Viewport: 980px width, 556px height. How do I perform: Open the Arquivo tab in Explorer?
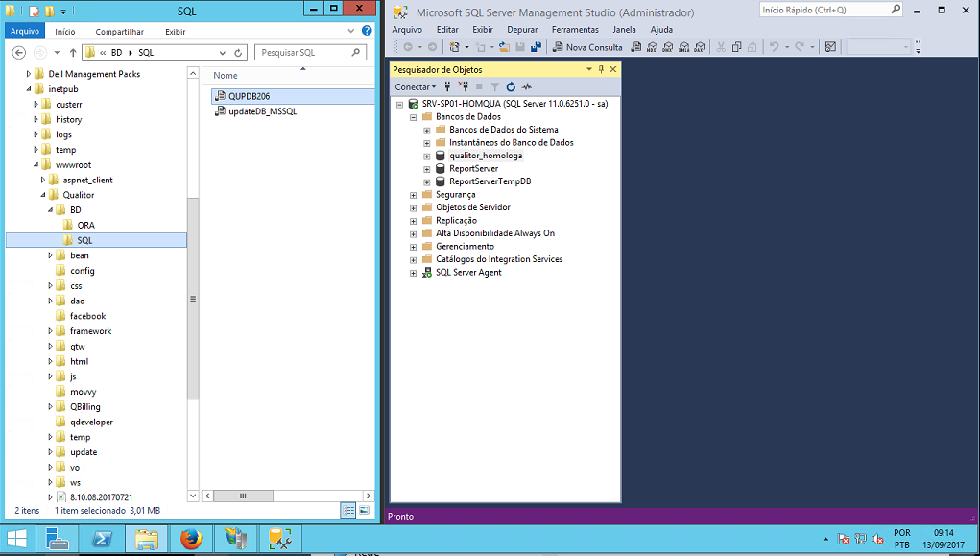pyautogui.click(x=24, y=31)
